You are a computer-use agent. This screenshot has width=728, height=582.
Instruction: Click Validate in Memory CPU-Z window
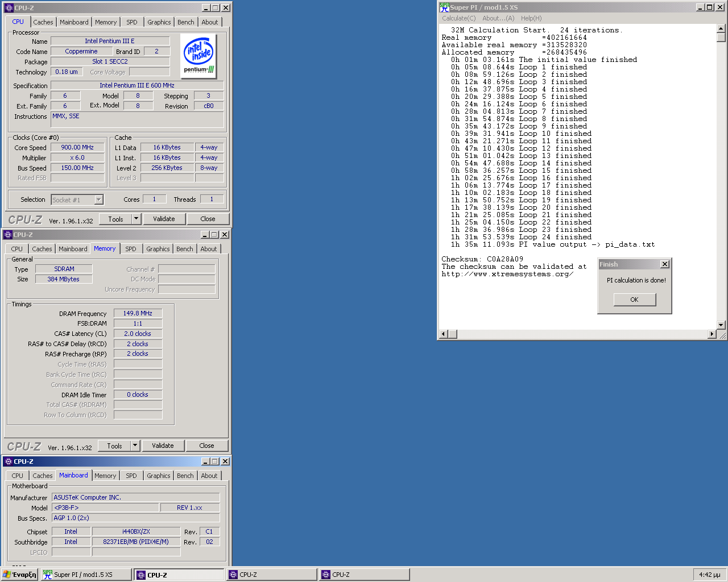pyautogui.click(x=163, y=446)
